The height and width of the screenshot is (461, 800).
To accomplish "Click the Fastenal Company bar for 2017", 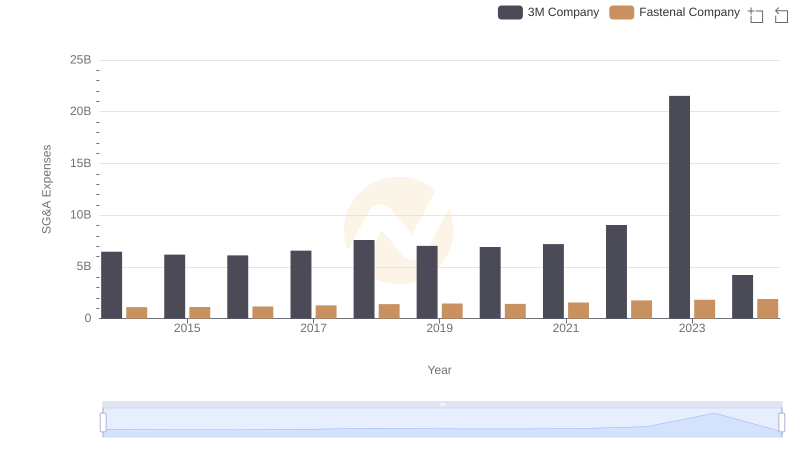I will click(x=326, y=312).
